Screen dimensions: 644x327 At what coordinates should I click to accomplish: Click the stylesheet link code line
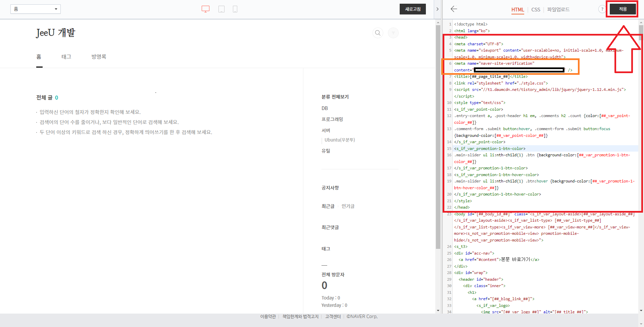point(501,83)
